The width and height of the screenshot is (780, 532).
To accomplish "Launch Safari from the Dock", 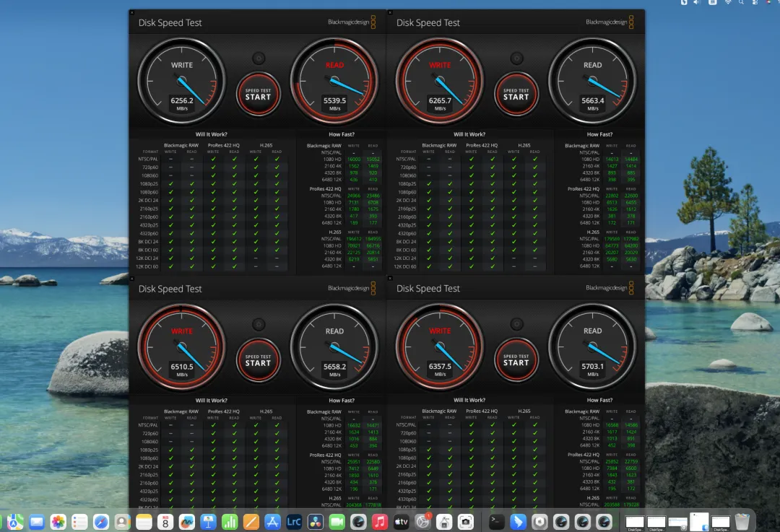I will [x=101, y=522].
